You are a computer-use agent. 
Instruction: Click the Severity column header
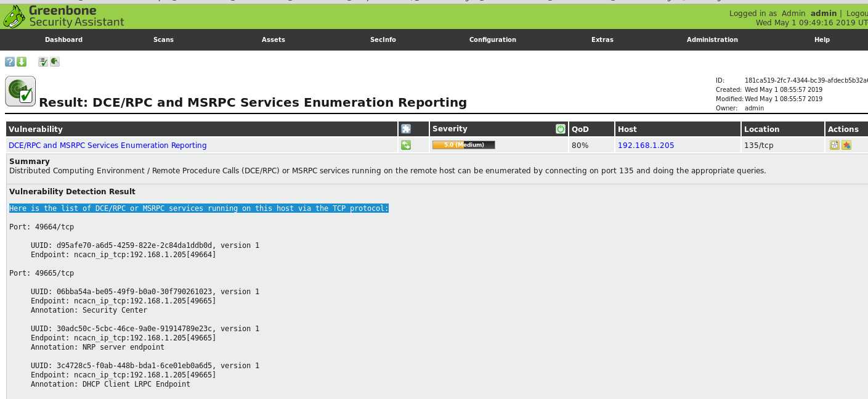point(450,129)
